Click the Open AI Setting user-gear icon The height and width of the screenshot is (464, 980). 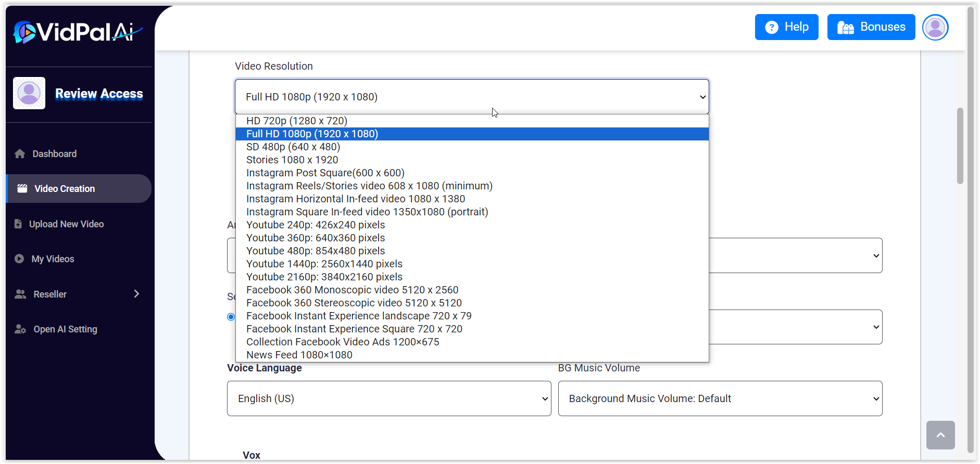click(20, 329)
